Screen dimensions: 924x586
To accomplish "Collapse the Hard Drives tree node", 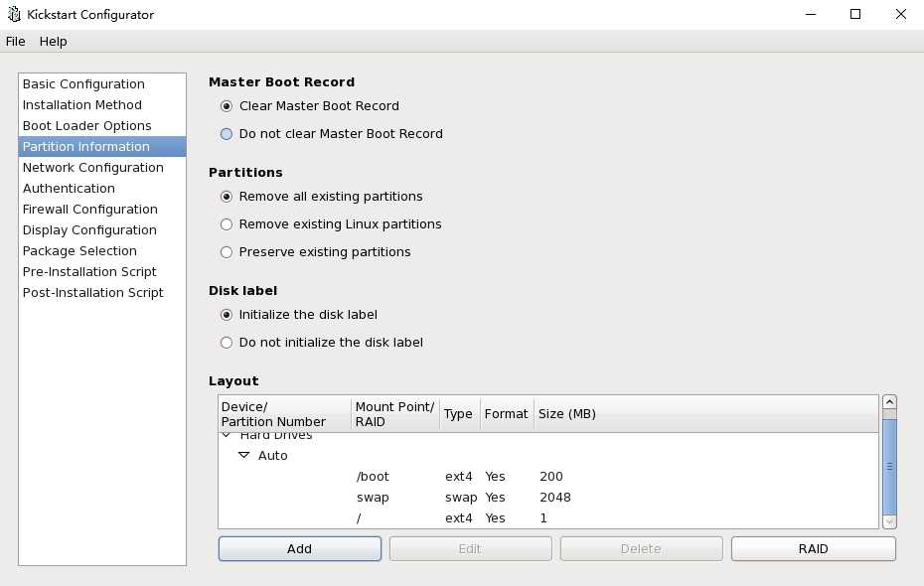I will click(227, 435).
